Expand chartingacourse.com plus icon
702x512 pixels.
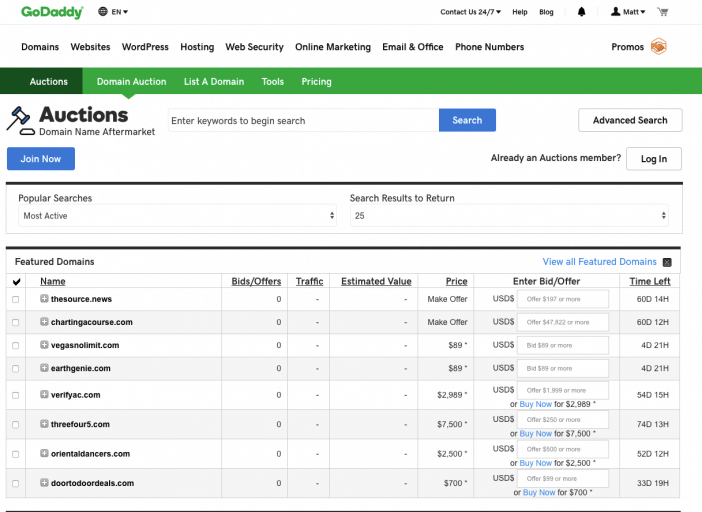(x=44, y=322)
